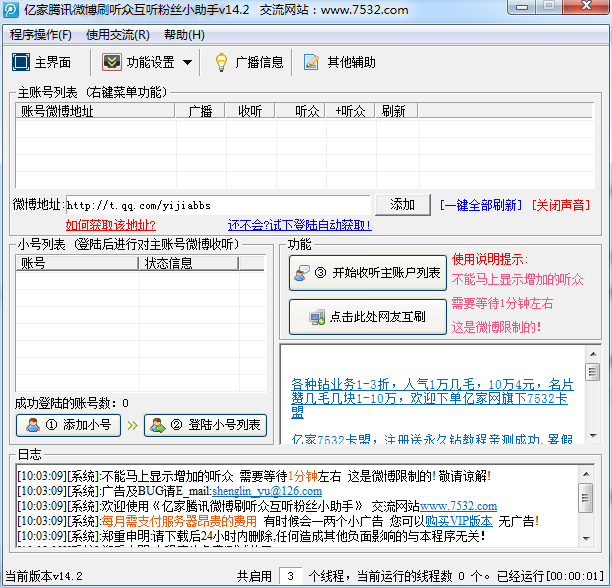Click the 广播信息 lightbulb icon
This screenshot has height=588, width=612.
click(221, 62)
